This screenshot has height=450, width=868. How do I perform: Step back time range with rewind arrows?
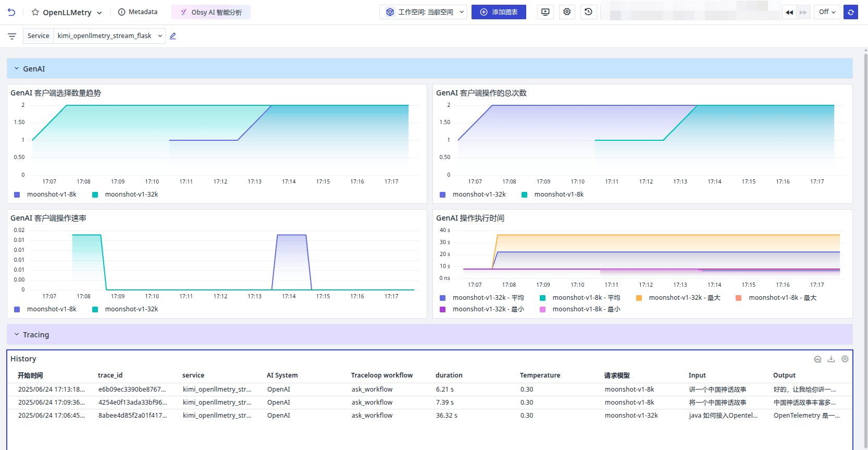click(789, 12)
